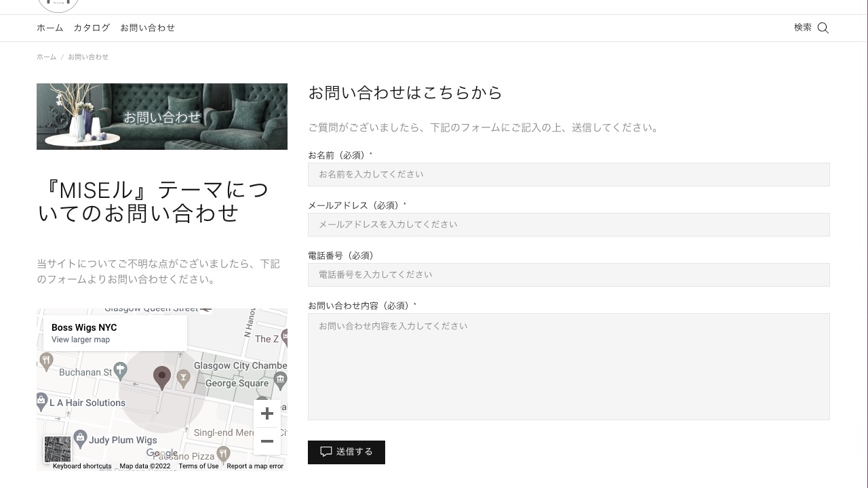Viewport: 868px width, 488px height.
Task: Click View larger map link
Action: 81,340
